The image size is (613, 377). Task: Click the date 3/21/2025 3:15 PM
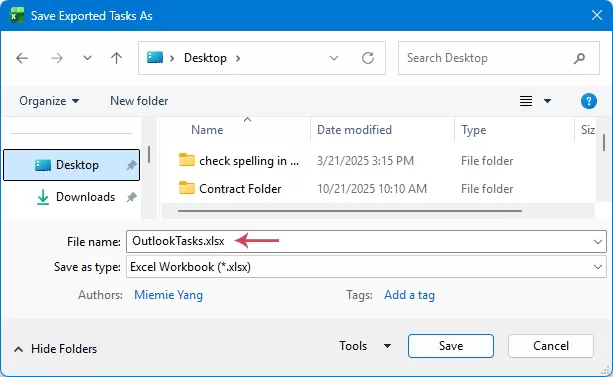coord(365,161)
